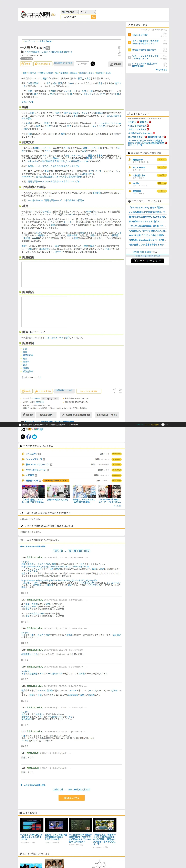Click the megaphone icon beside BLOCKOUT

click(130, 168)
